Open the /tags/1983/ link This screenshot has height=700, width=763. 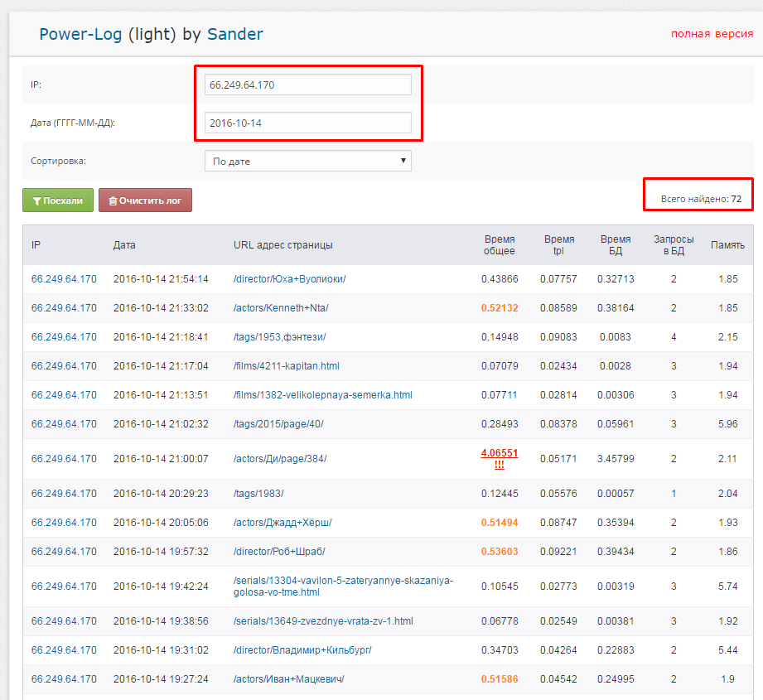pos(258,494)
